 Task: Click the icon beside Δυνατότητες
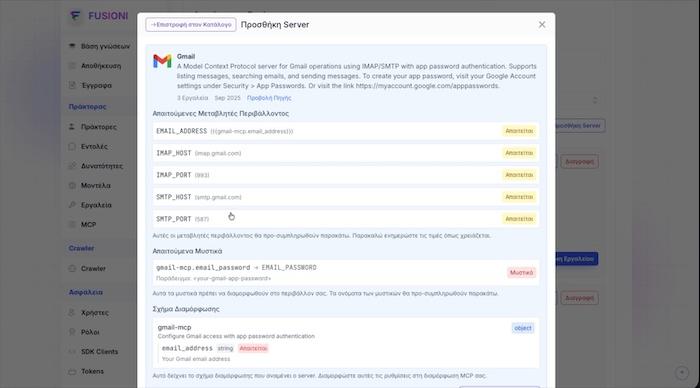(72, 166)
